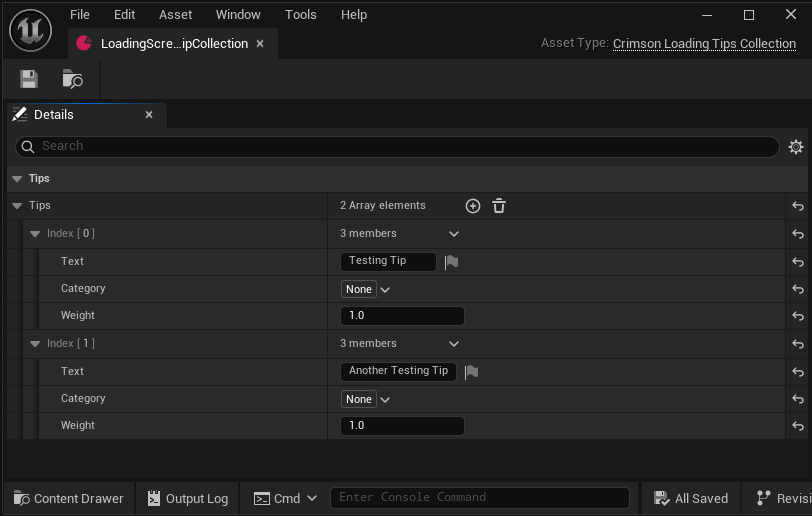Collapse the Index [0] element
Image resolution: width=812 pixels, height=516 pixels.
click(x=35, y=234)
